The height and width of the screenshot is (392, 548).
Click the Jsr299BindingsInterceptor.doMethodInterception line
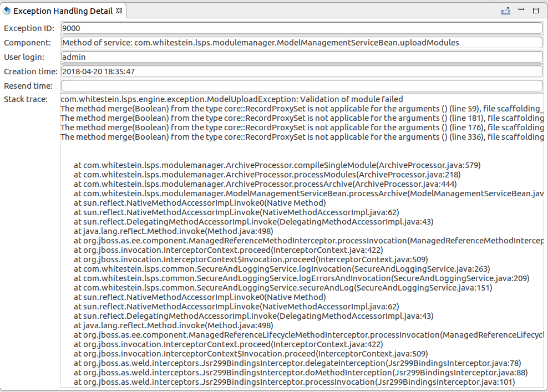301,373
